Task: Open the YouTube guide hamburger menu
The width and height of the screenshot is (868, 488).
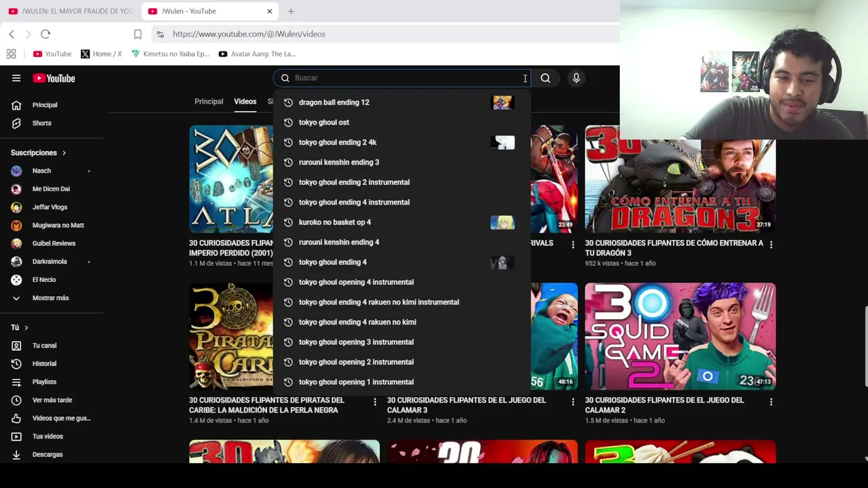Action: 16,78
